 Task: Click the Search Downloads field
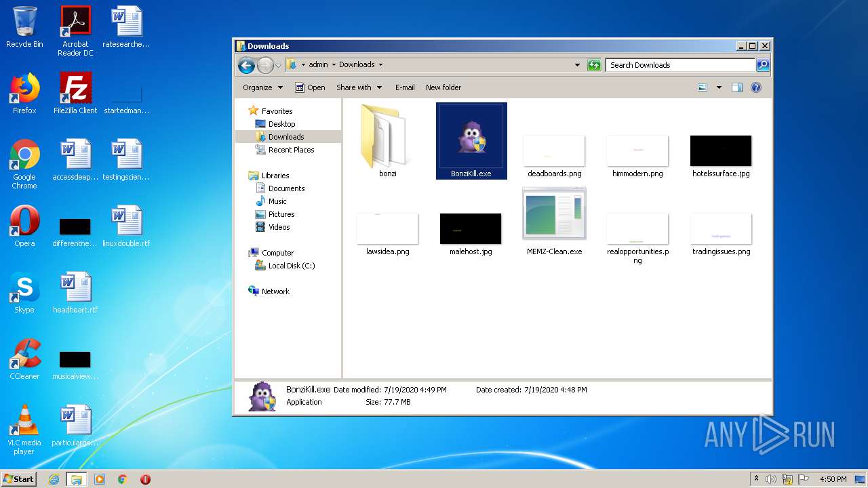680,65
